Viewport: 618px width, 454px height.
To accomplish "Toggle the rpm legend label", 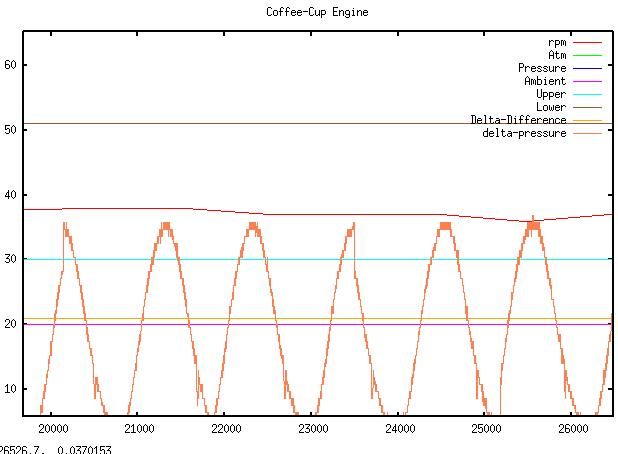I will click(x=556, y=42).
